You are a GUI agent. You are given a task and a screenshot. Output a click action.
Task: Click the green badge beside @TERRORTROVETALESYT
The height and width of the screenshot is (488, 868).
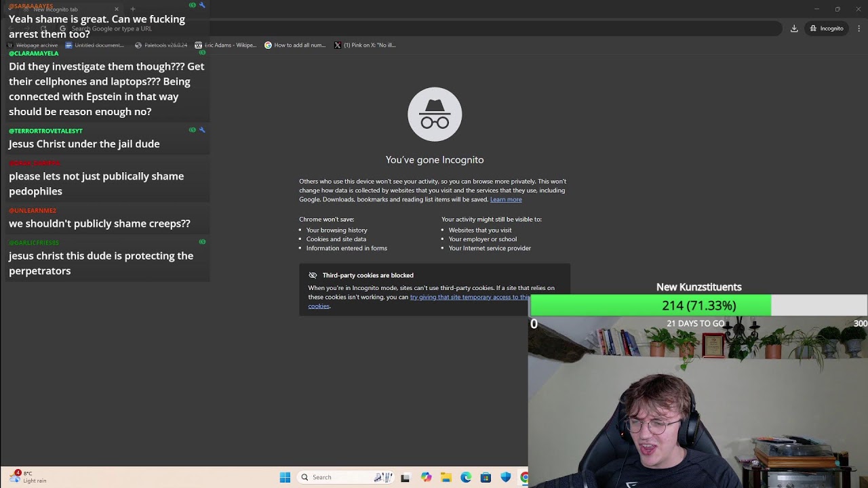193,130
